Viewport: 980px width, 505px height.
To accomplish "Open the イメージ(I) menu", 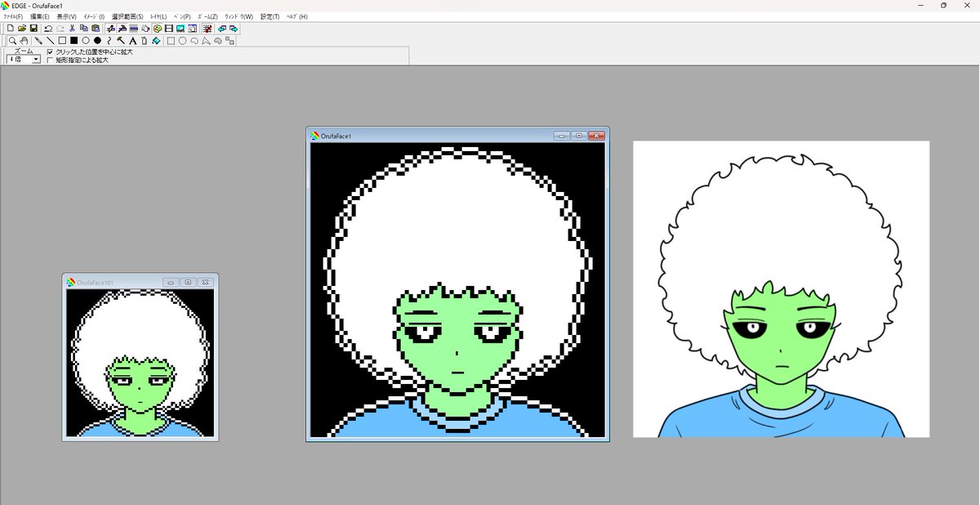I will tap(94, 16).
